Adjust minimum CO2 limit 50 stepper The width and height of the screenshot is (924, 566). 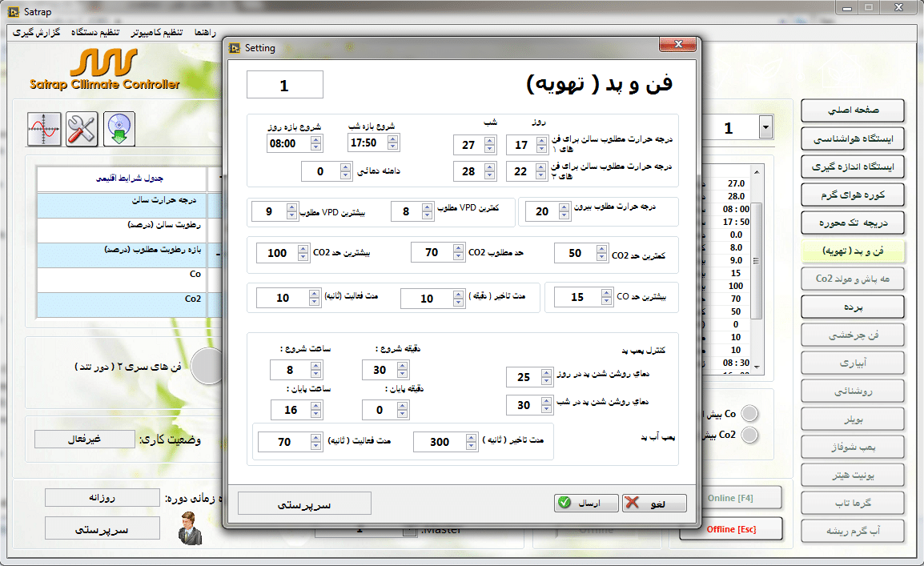601,253
